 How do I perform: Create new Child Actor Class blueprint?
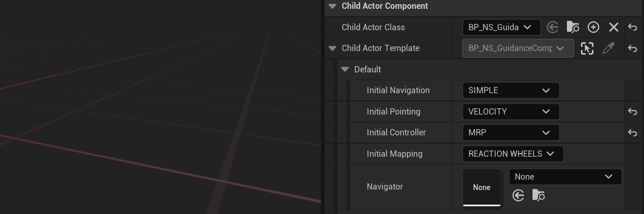pos(593,27)
